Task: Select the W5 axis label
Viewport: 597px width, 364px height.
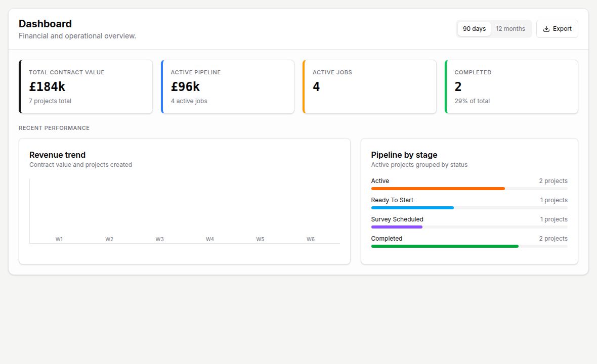Action: tap(260, 239)
